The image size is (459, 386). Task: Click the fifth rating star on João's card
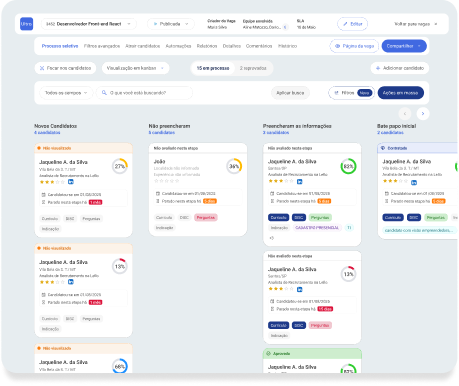pyautogui.click(x=177, y=181)
